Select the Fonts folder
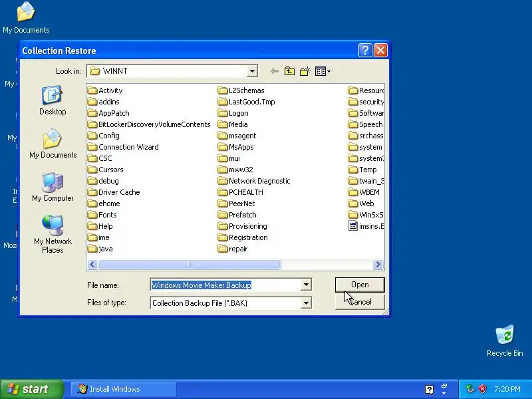 pos(102,215)
